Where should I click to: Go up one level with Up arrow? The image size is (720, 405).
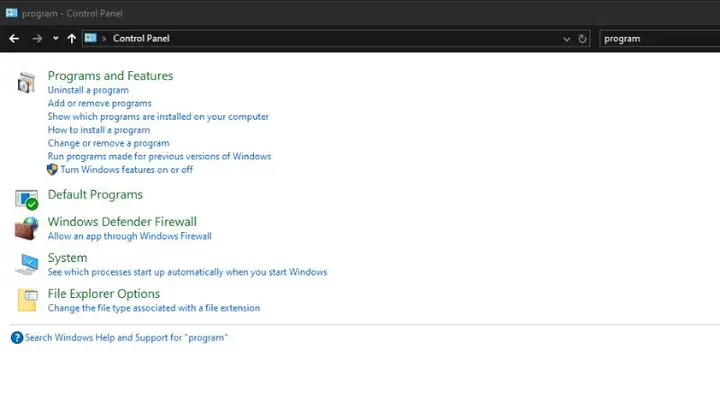click(x=72, y=39)
